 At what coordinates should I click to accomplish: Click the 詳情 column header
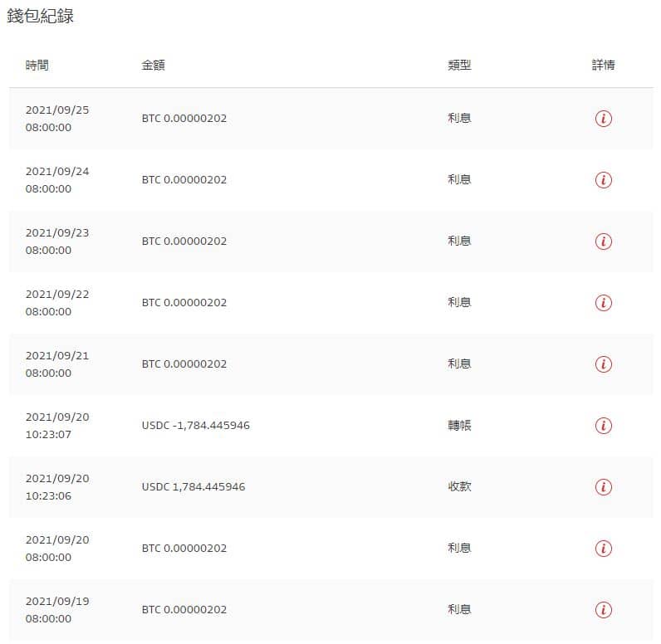coord(603,65)
